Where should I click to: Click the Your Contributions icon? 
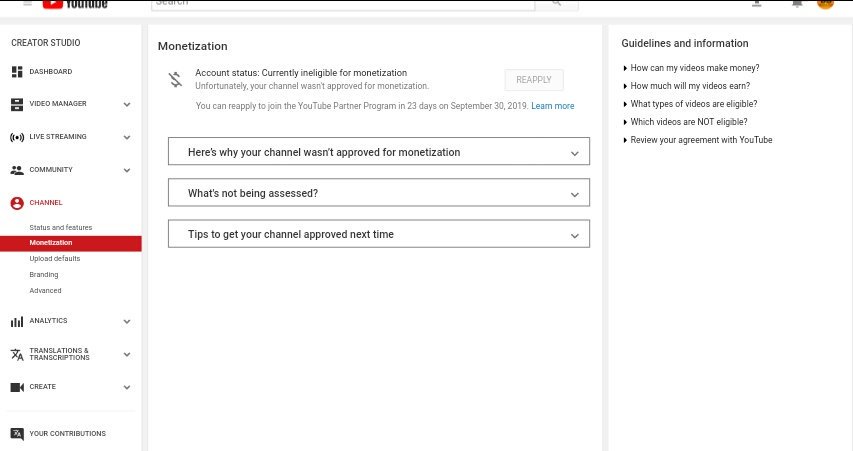tap(17, 434)
